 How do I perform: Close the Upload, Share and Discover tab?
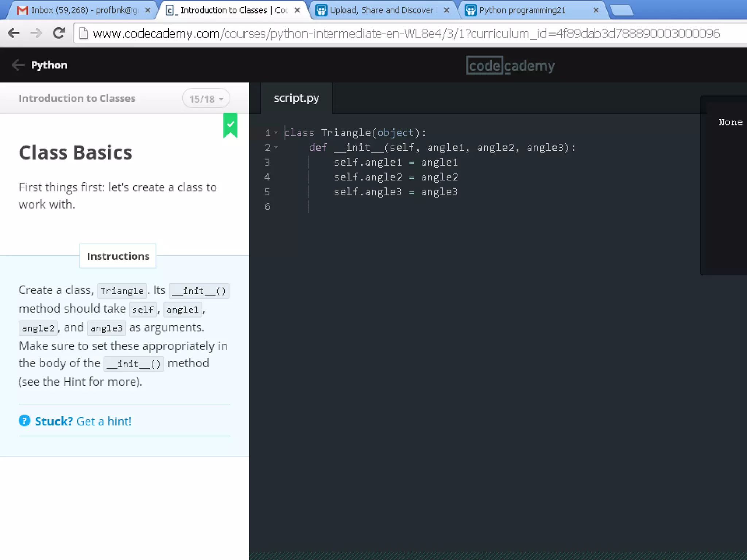click(x=446, y=10)
